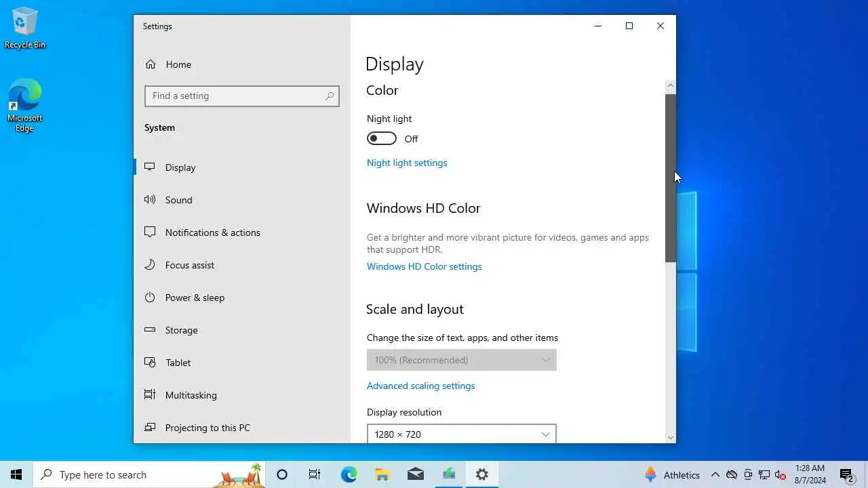
Task: Click the network icon in system tray
Action: pyautogui.click(x=764, y=474)
